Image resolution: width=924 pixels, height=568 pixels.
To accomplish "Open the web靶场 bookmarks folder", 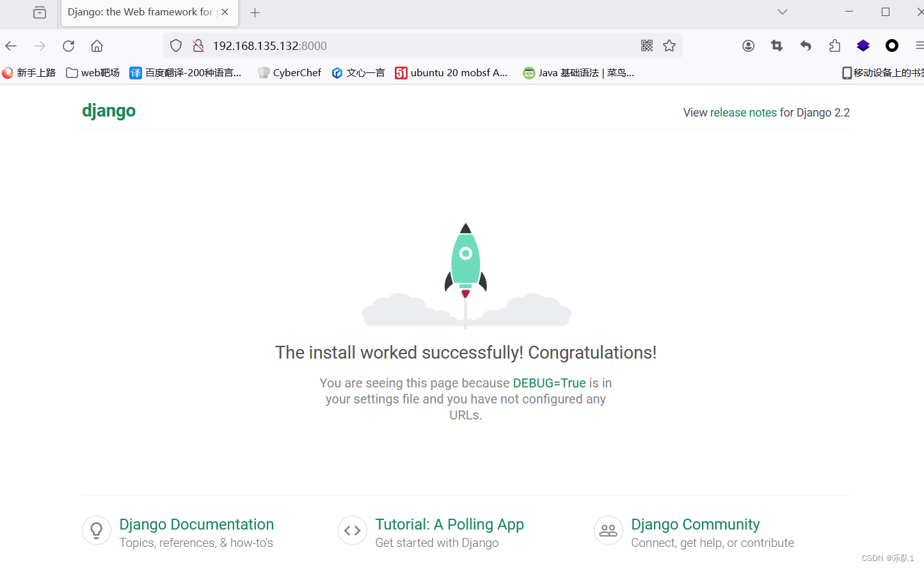I will [93, 73].
